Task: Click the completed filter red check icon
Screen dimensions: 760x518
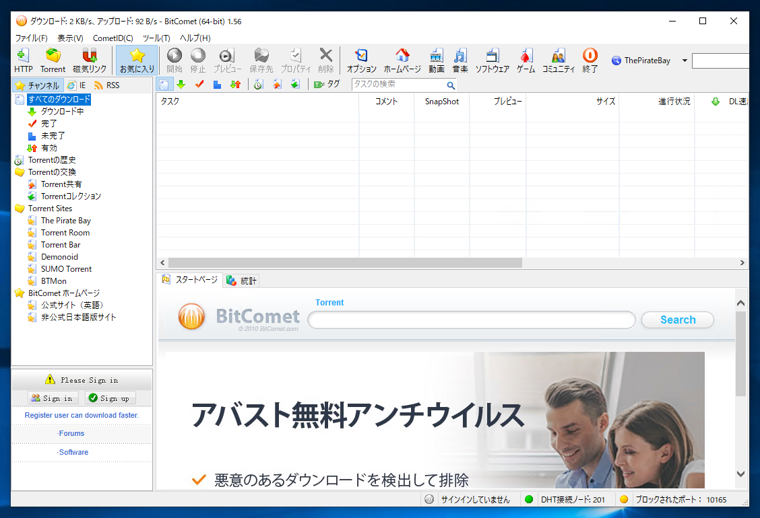Action: [x=199, y=85]
